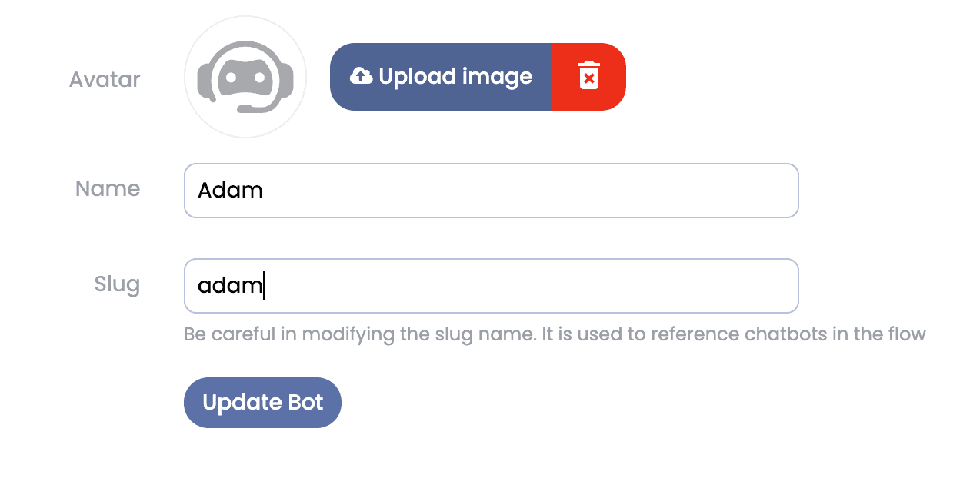Submit the form using Update Bot
The height and width of the screenshot is (498, 980).
[262, 403]
